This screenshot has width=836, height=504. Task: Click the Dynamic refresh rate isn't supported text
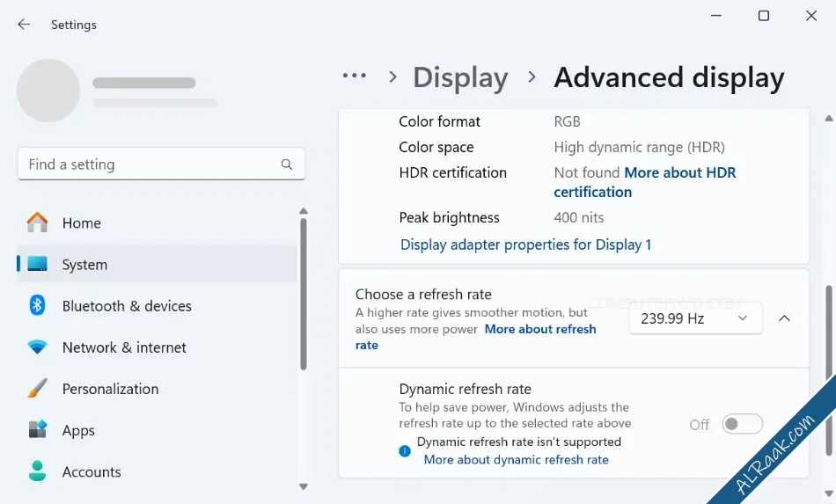click(519, 442)
